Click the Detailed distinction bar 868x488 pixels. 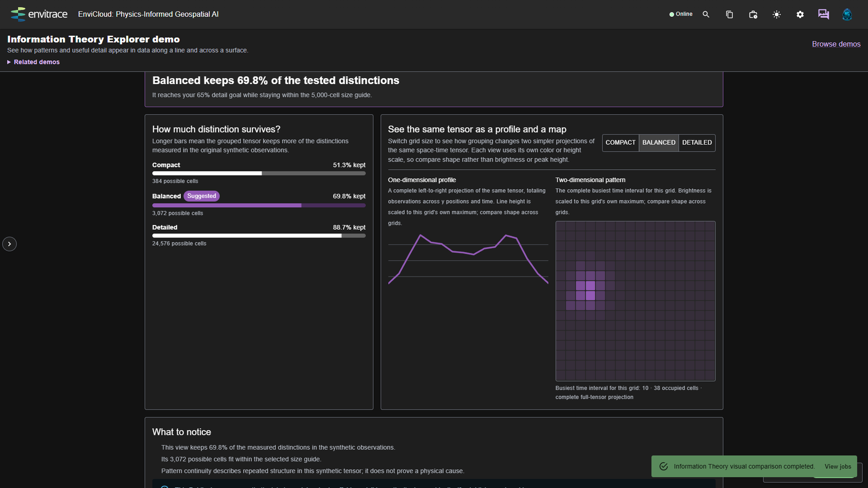(259, 236)
